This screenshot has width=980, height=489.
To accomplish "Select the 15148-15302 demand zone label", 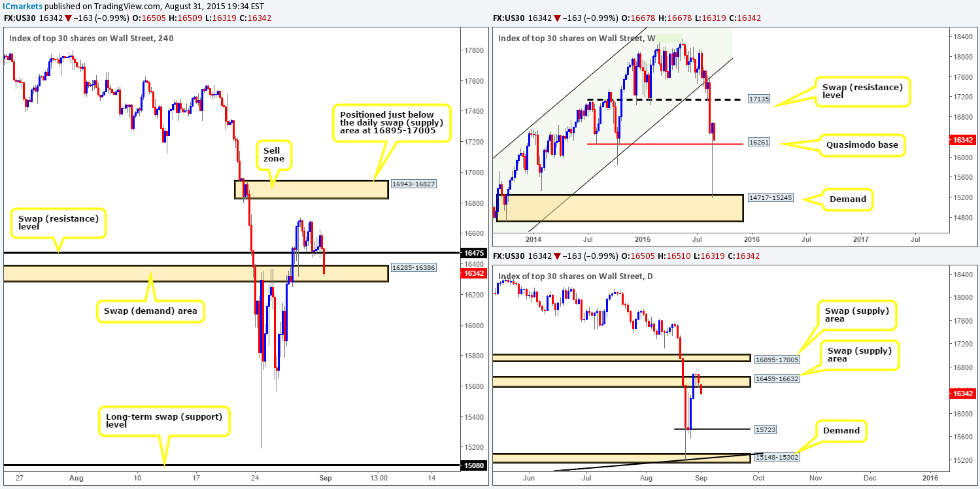I will 776,458.
